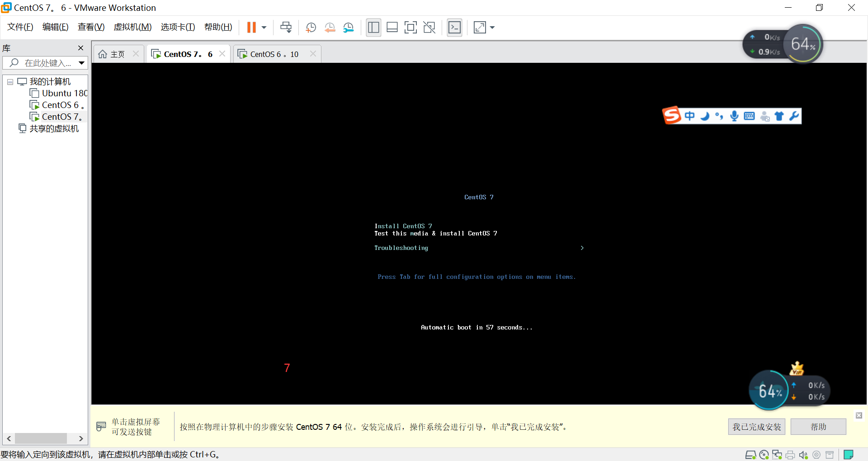
Task: Pause the running virtual machine
Action: (x=251, y=28)
